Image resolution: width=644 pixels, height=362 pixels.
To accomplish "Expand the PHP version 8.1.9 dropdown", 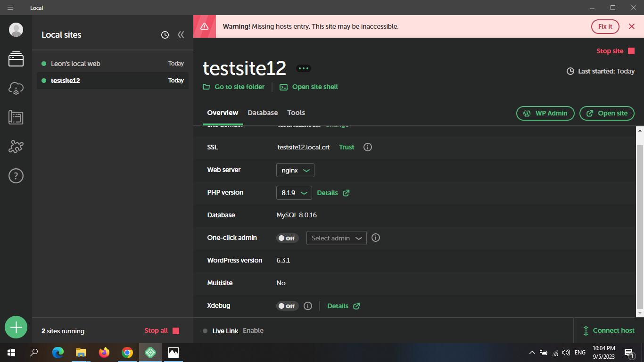I will pos(294,193).
